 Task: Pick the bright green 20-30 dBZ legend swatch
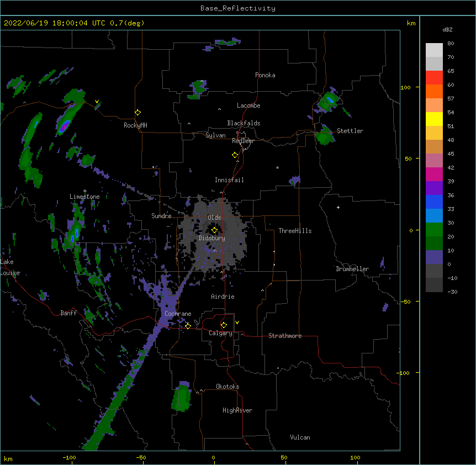click(434, 230)
